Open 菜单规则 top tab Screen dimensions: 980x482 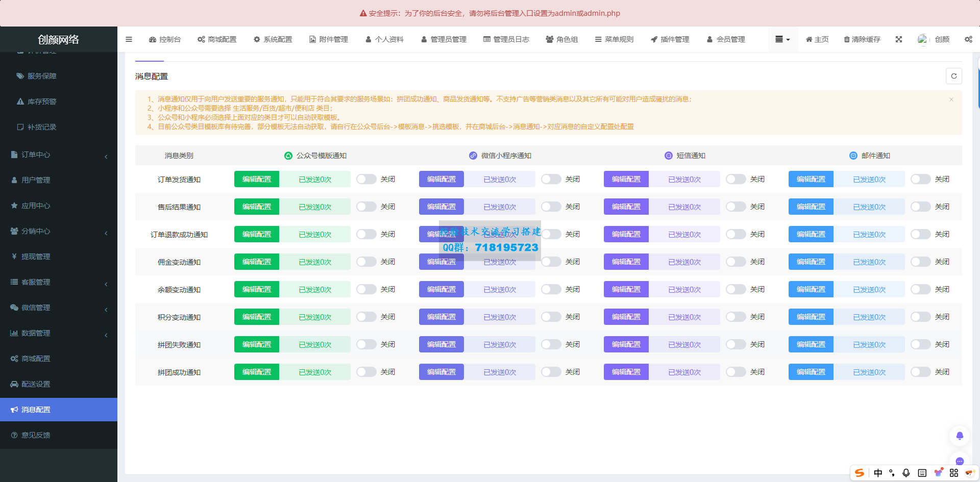tap(614, 39)
